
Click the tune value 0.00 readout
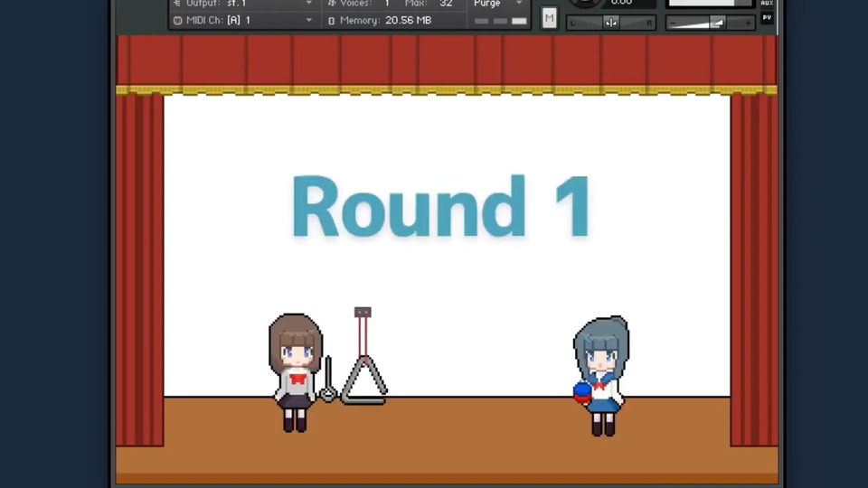(622, 3)
